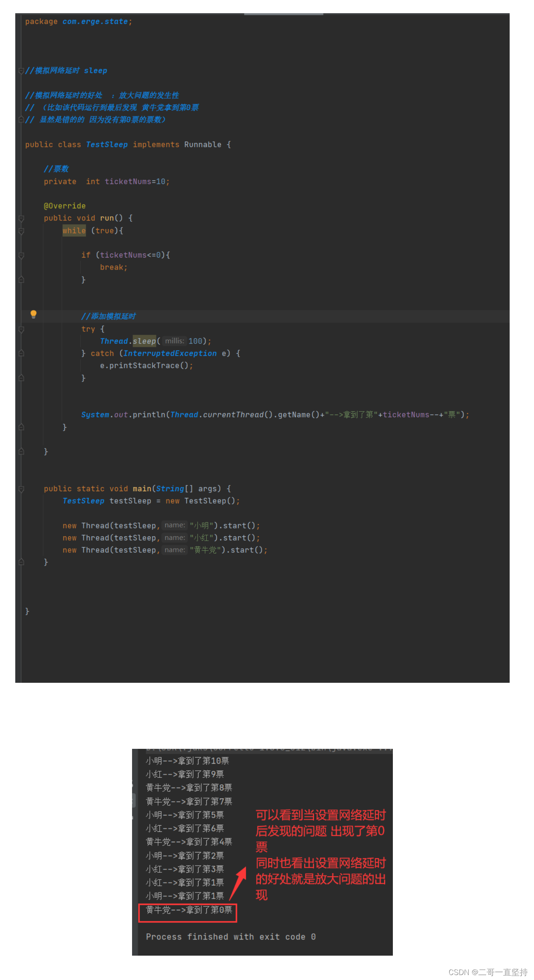534x980 pixels.
Task: Click console line 黄牛党-->拿到了第0票
Action: click(189, 910)
